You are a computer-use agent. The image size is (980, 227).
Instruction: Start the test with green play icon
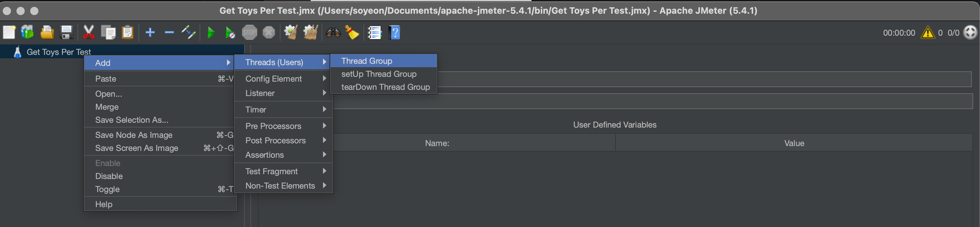click(211, 33)
